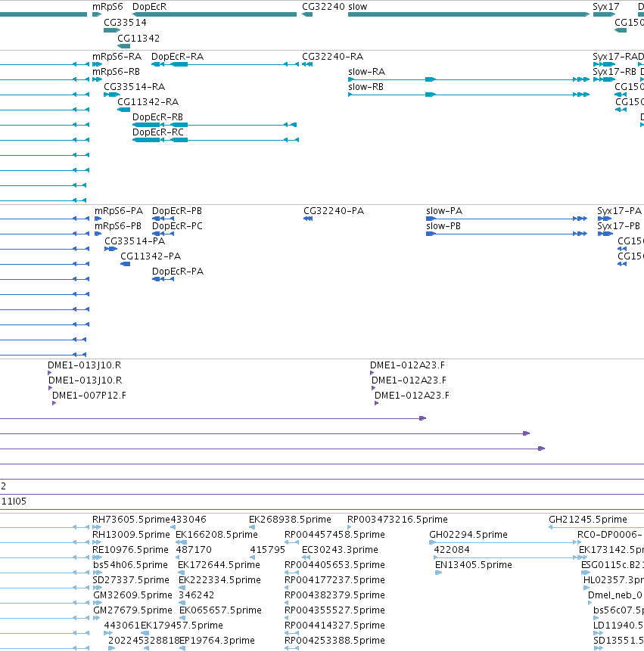Select EST RE10976.5prime
This screenshot has width=644, height=652.
click(x=130, y=550)
